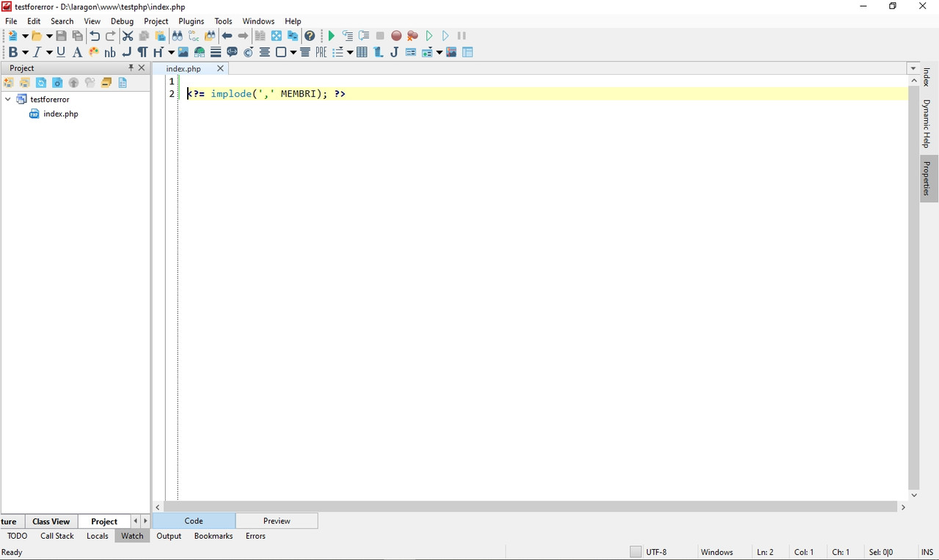Open the Tools menu
The image size is (939, 560).
click(x=223, y=21)
